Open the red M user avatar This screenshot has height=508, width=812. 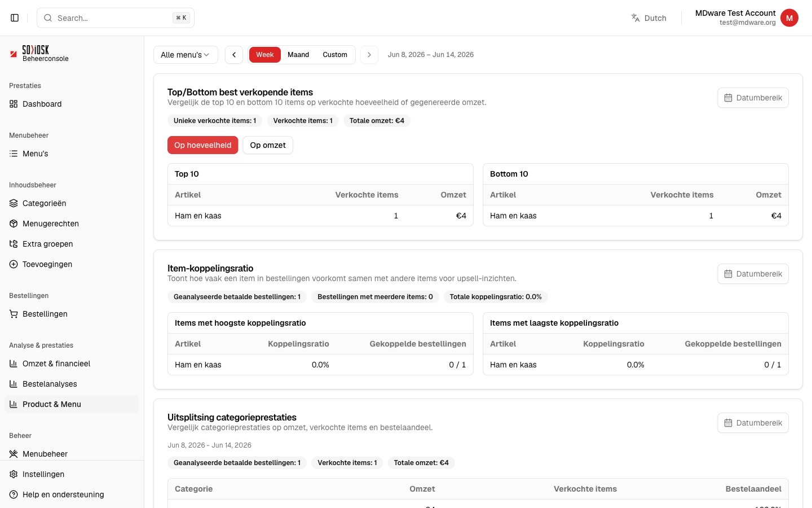pyautogui.click(x=789, y=18)
